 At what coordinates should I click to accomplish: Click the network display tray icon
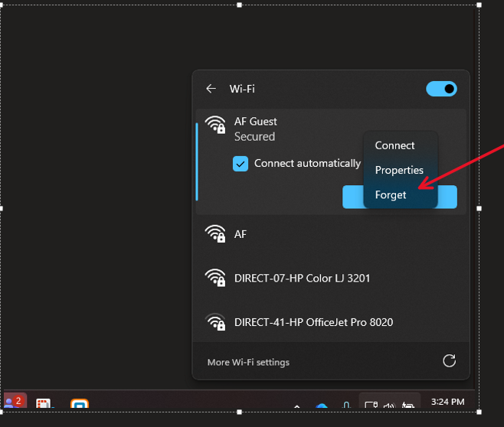371,405
